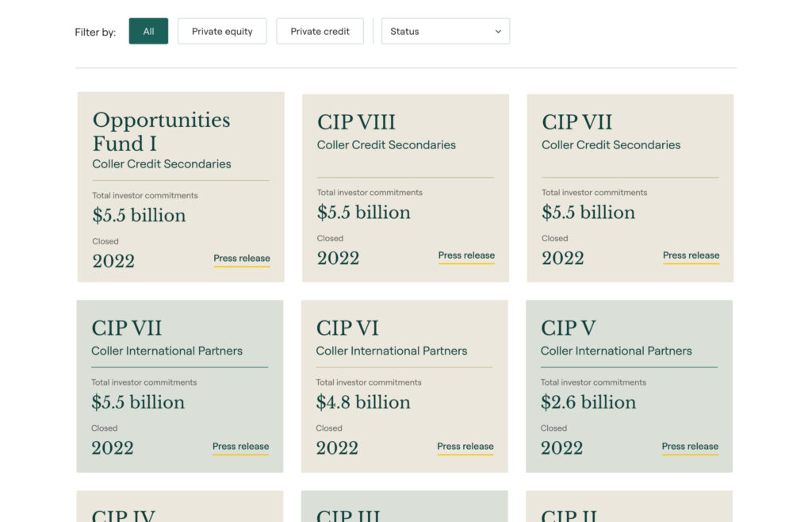Click the partially visible CIP III card title
812x522 pixels.
point(349,516)
